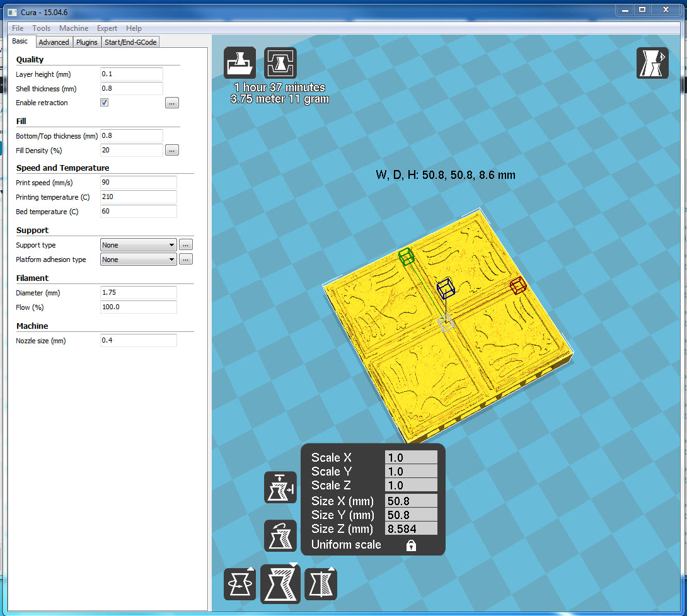Open Support type settings ellipsis button

coord(186,245)
